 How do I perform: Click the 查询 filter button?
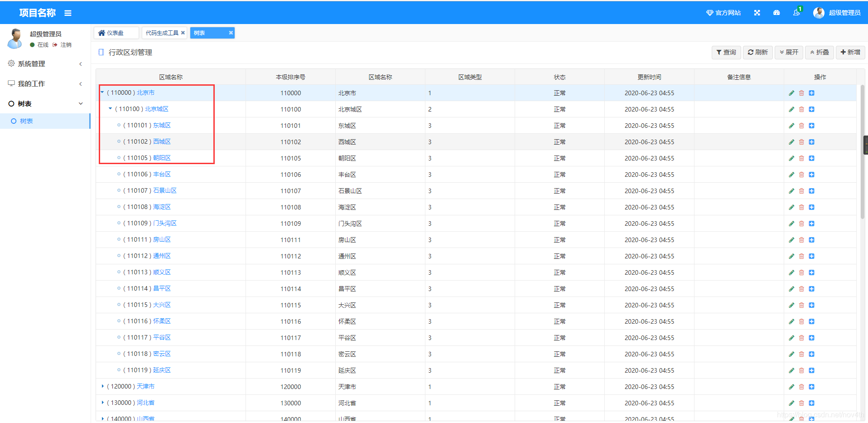[x=726, y=53]
